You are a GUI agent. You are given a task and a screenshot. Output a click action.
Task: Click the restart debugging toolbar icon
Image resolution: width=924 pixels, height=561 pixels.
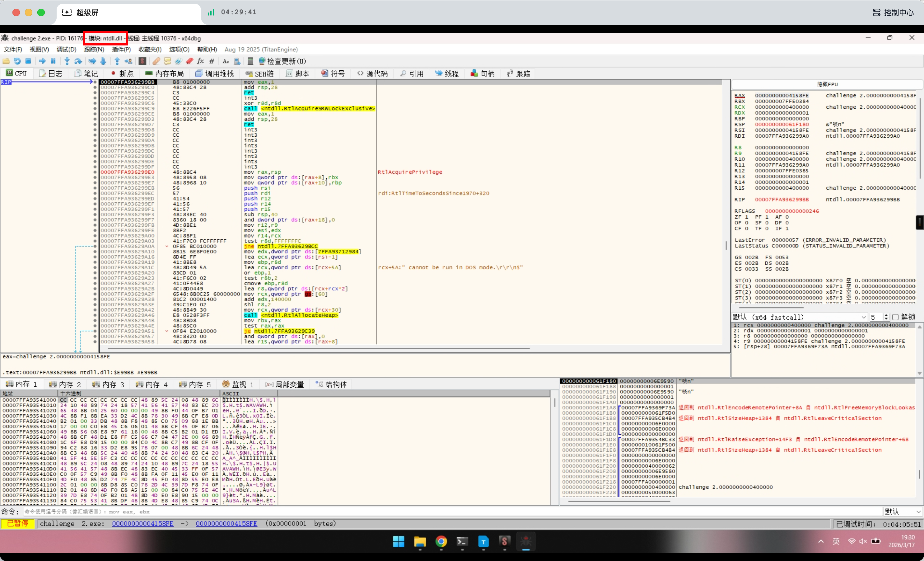(x=17, y=61)
